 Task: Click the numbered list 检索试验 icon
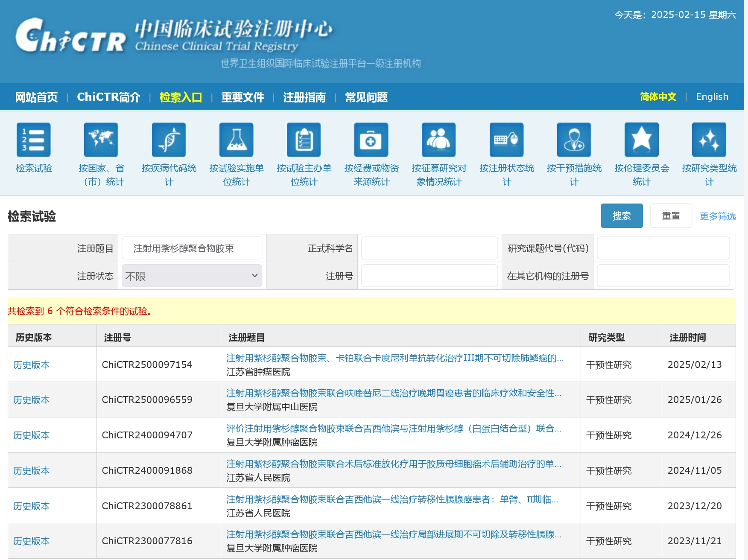pos(34,140)
